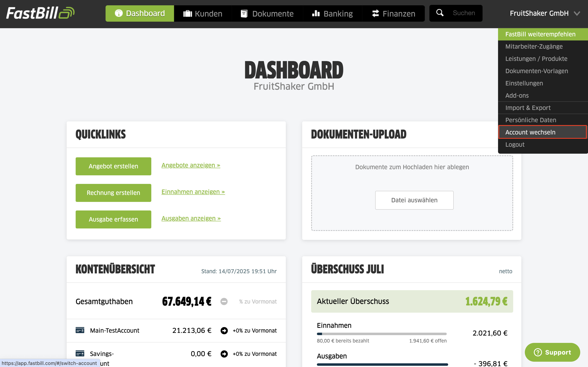Click the Datei auswählen button
Image resolution: width=588 pixels, height=367 pixels.
click(414, 200)
